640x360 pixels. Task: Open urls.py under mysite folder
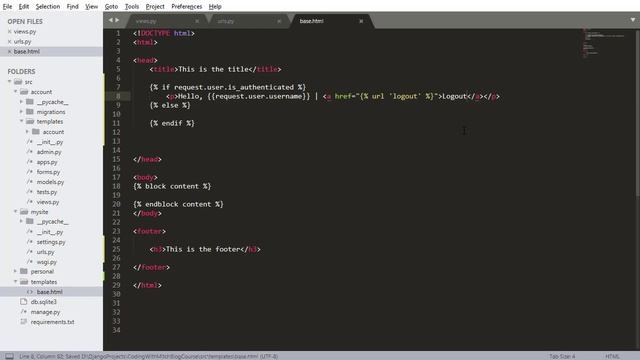point(45,252)
